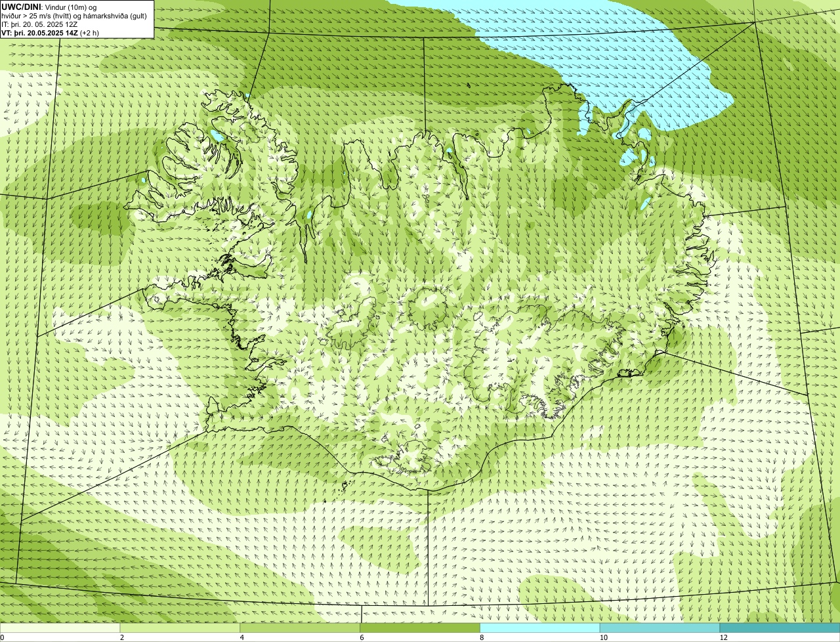Click the 'hviður > 25 m/s (hvítt)' legend line
Image resolution: width=840 pixels, height=642 pixels.
pos(74,16)
